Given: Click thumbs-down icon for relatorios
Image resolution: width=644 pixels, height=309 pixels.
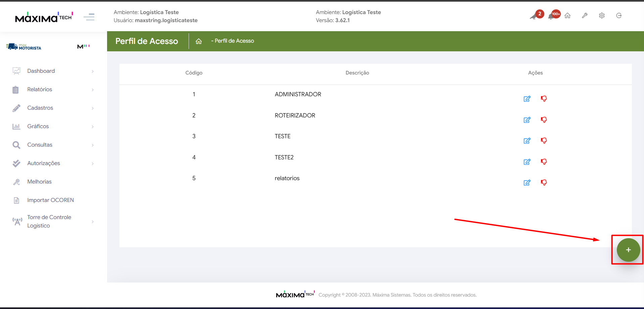Looking at the screenshot, I should pyautogui.click(x=544, y=183).
